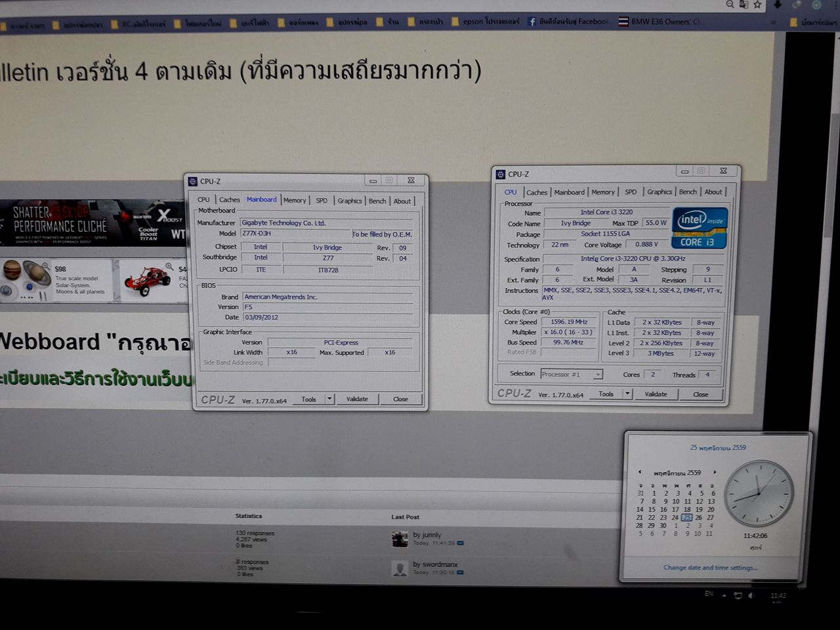840x630 pixels.
Task: Open the Tools dropdown arrow in the Mainboard CPU-Z window
Action: click(x=329, y=399)
